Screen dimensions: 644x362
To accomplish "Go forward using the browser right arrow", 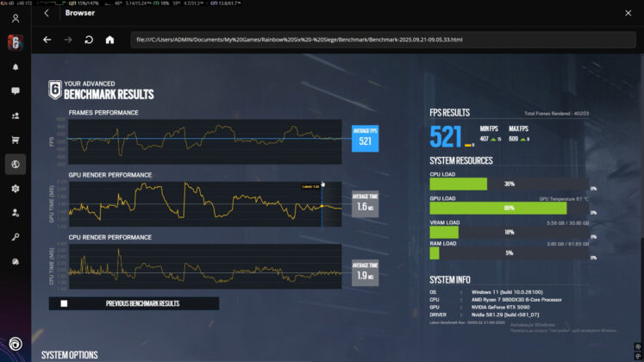I will click(x=68, y=40).
